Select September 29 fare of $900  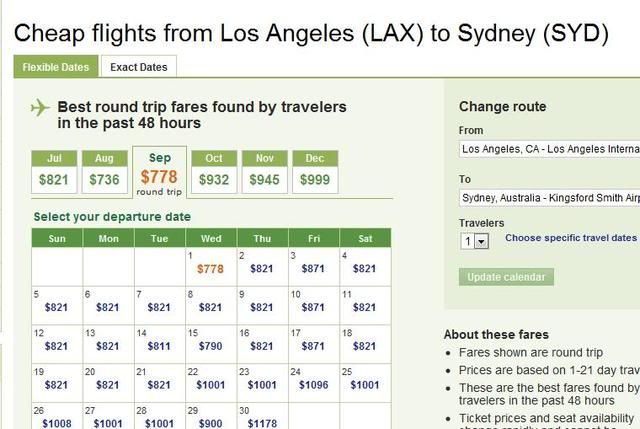[210, 423]
